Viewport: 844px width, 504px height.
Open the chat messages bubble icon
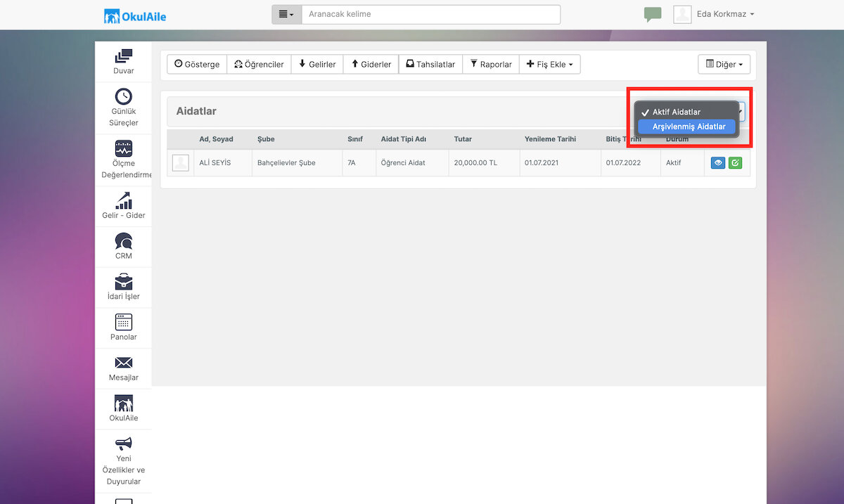(x=653, y=15)
